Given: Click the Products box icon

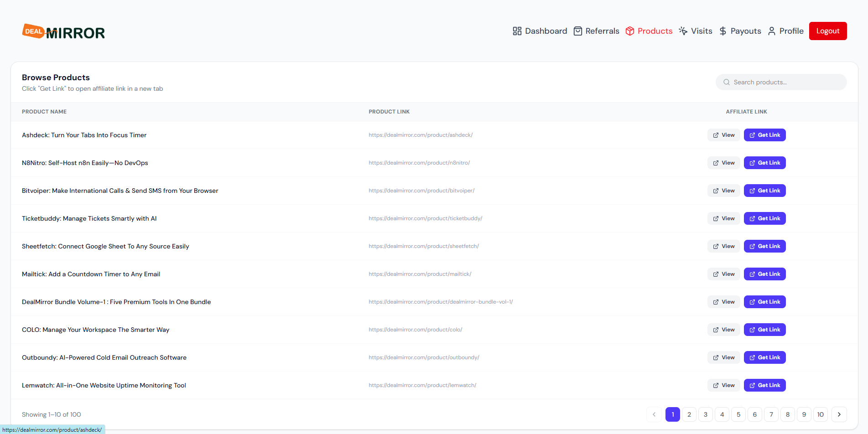Looking at the screenshot, I should point(630,31).
